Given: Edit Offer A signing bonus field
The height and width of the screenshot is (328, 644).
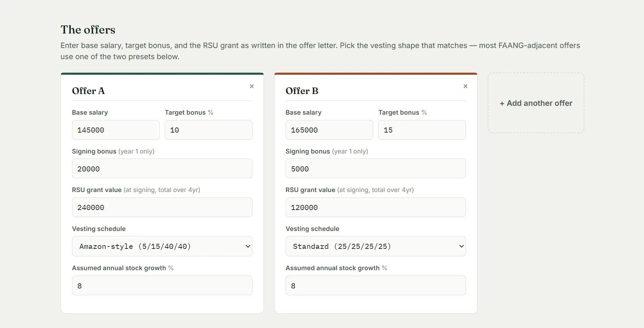Looking at the screenshot, I should pos(162,168).
